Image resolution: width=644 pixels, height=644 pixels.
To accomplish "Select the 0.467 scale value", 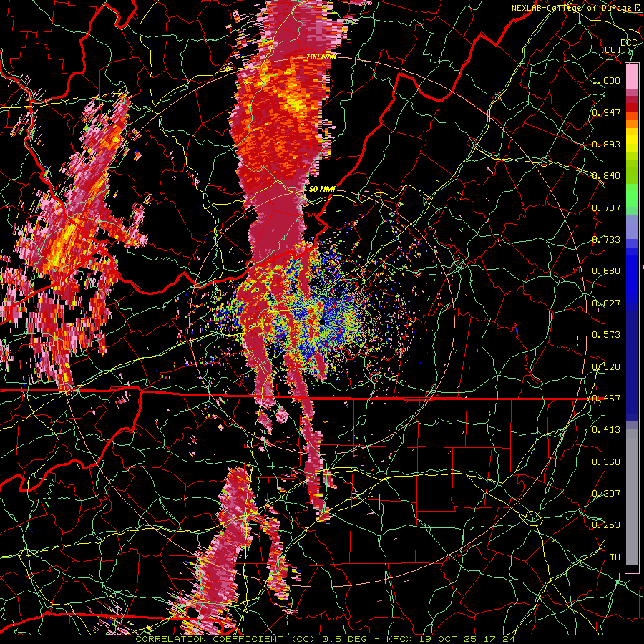I will (x=606, y=399).
